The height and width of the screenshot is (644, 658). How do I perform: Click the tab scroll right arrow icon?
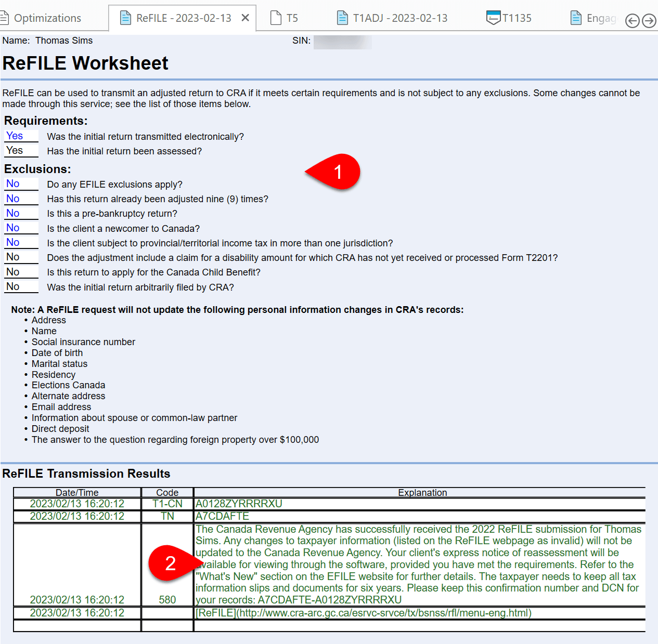click(x=649, y=21)
